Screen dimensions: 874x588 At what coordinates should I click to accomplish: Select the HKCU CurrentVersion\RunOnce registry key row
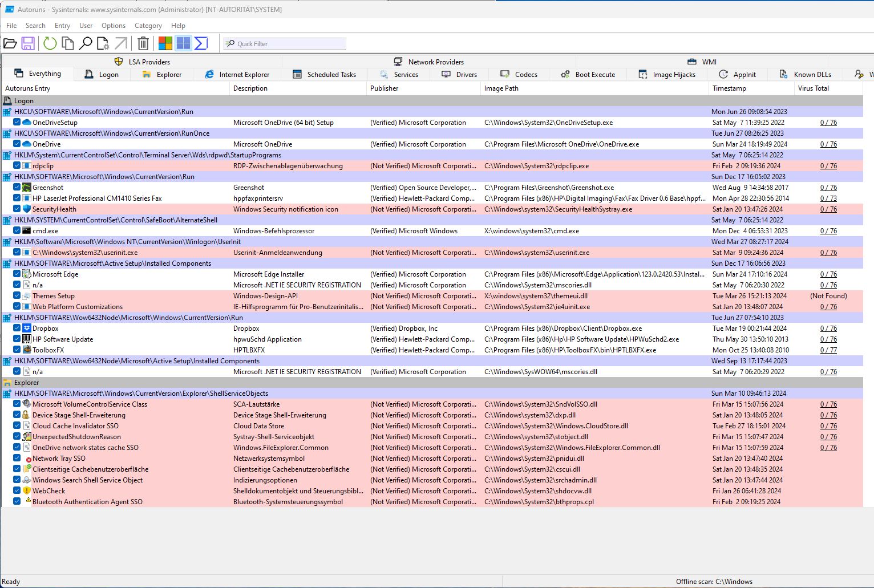112,133
